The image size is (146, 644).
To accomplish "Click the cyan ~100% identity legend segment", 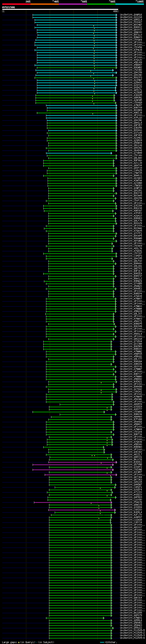I will 130,4.
